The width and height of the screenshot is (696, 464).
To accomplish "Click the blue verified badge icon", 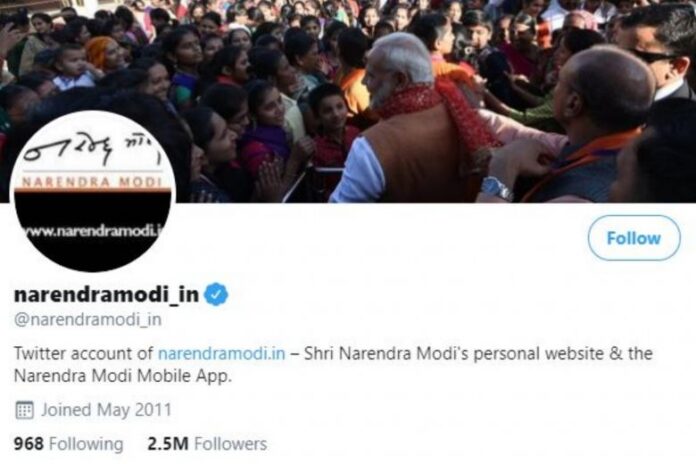I will click(x=216, y=295).
